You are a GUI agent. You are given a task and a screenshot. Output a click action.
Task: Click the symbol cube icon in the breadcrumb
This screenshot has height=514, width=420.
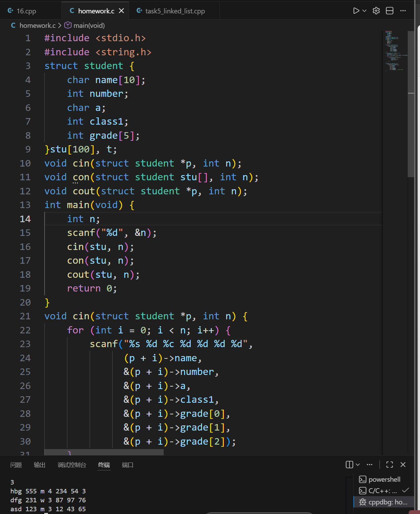(68, 25)
